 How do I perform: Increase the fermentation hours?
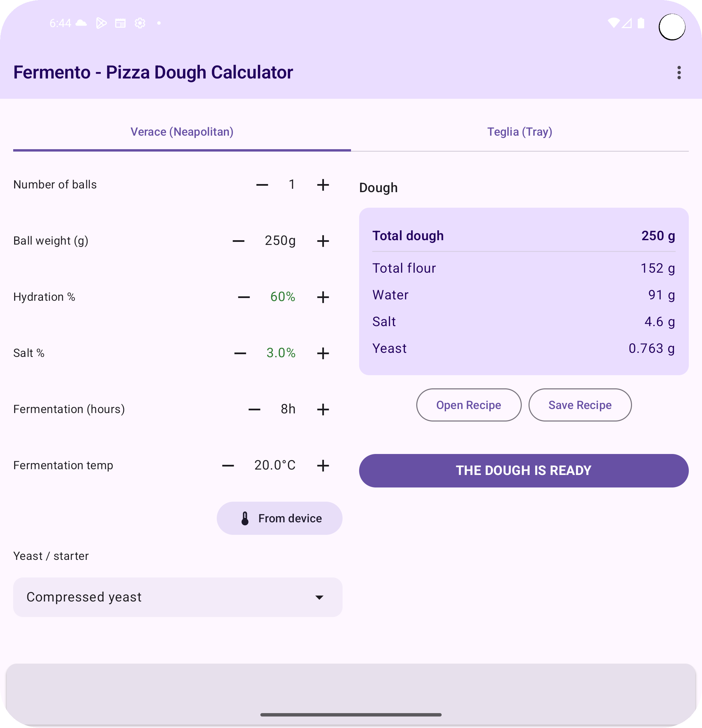[x=323, y=409]
